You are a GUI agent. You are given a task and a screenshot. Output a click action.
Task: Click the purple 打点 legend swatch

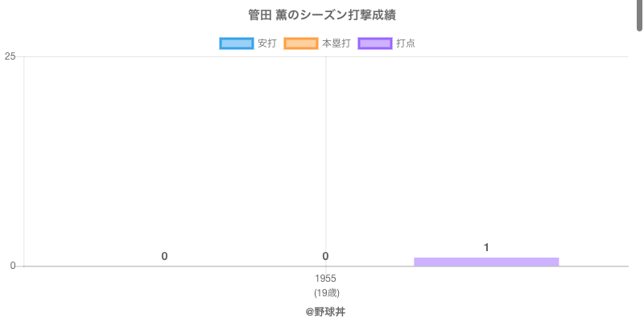tap(375, 43)
